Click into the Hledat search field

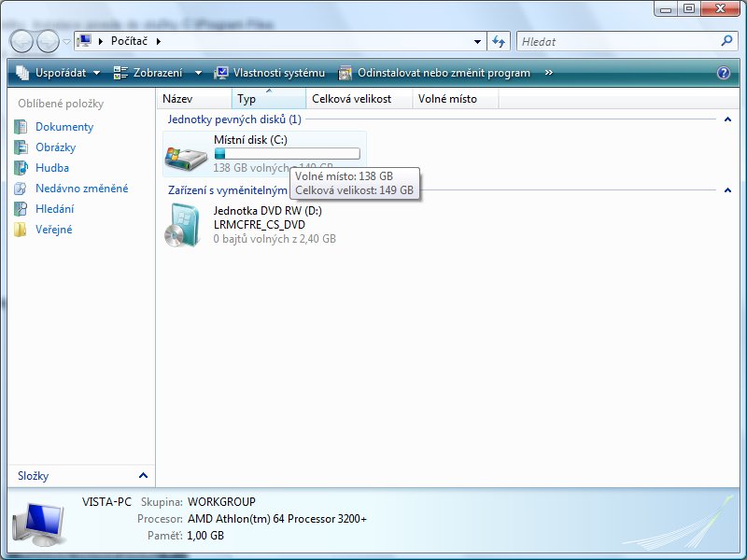[x=617, y=41]
